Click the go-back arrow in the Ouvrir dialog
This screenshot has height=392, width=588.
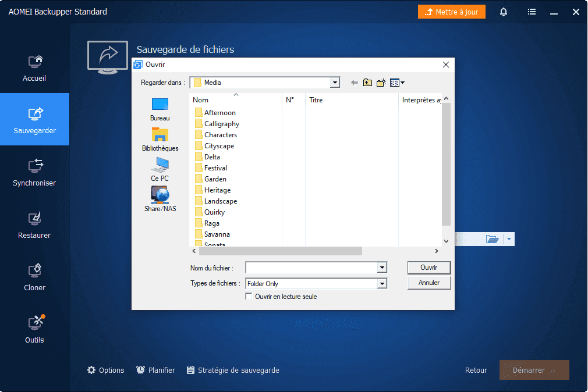pyautogui.click(x=354, y=83)
